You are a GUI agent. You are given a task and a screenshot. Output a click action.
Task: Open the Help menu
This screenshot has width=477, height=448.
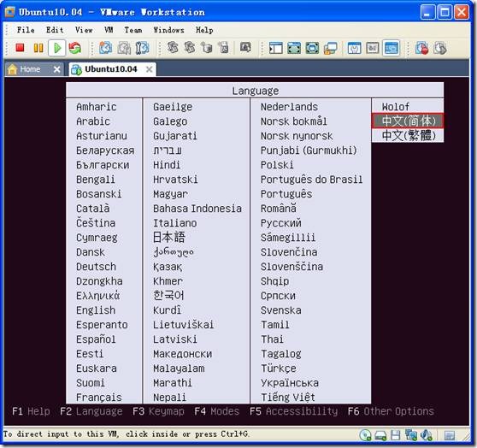(x=204, y=30)
